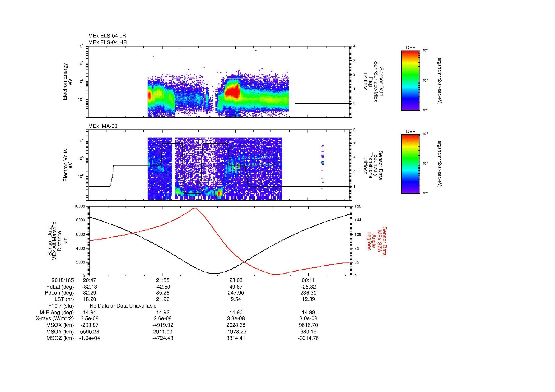The width and height of the screenshot is (555, 392).
Task: Click the 'X-rays (W/m**2)' row label
Action: pos(55,318)
